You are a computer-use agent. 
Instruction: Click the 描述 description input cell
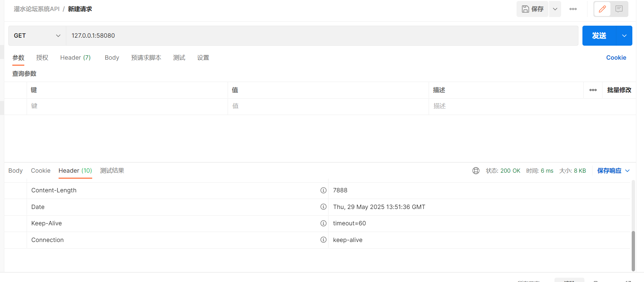tap(532, 106)
